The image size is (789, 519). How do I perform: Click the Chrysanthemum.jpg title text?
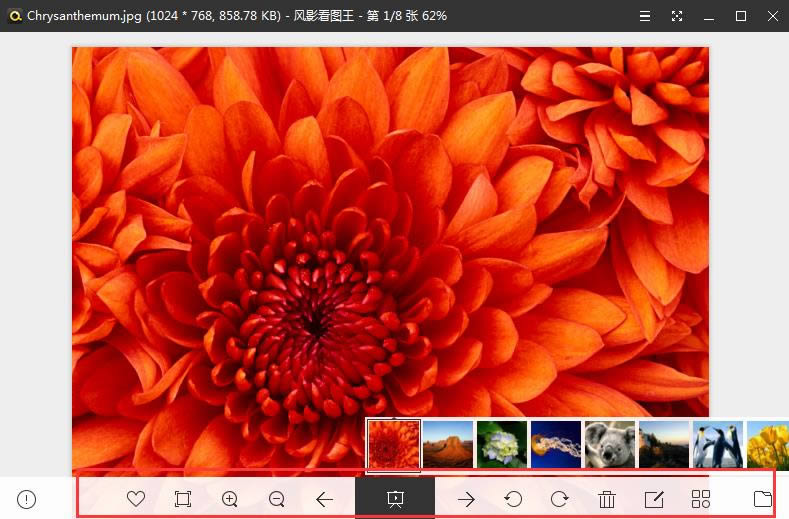click(x=85, y=16)
